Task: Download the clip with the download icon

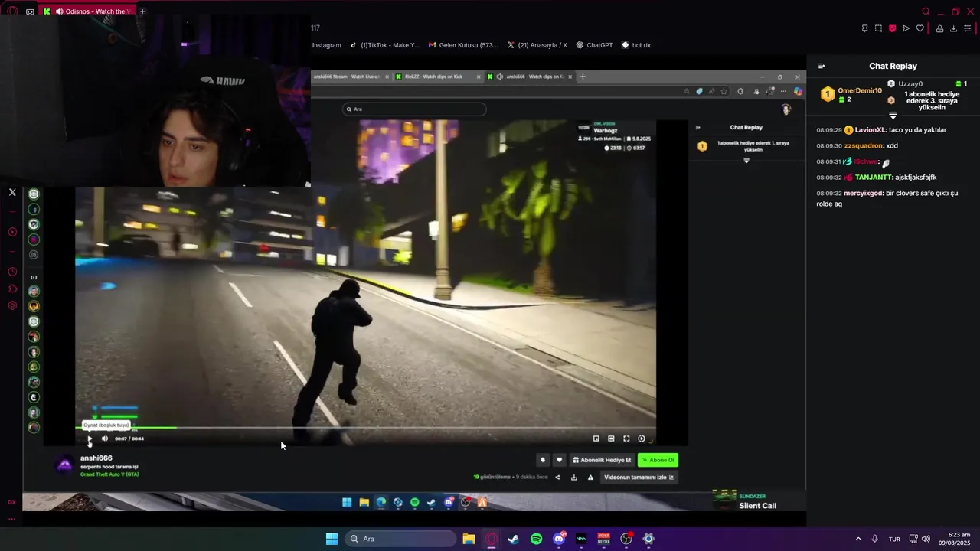Action: coord(574,478)
